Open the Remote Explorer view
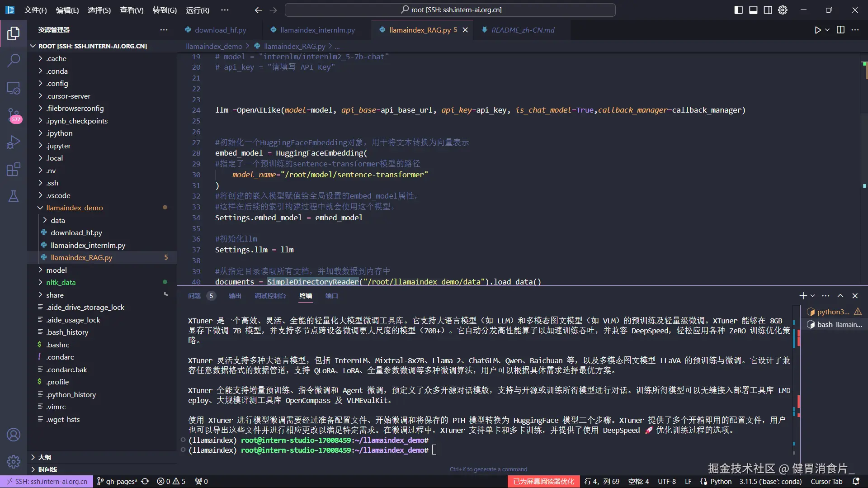This screenshot has height=488, width=868. tap(14, 88)
